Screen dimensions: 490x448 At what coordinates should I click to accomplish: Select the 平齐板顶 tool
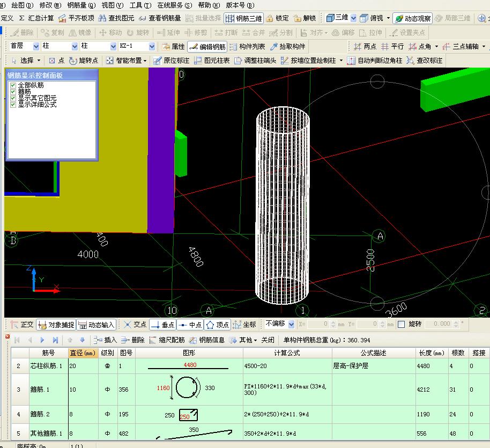pyautogui.click(x=77, y=18)
